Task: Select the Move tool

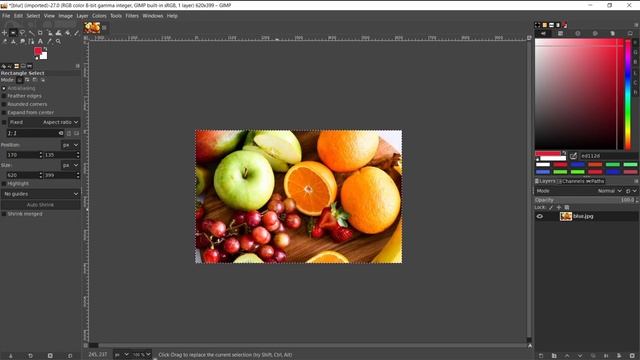Action: [x=4, y=33]
